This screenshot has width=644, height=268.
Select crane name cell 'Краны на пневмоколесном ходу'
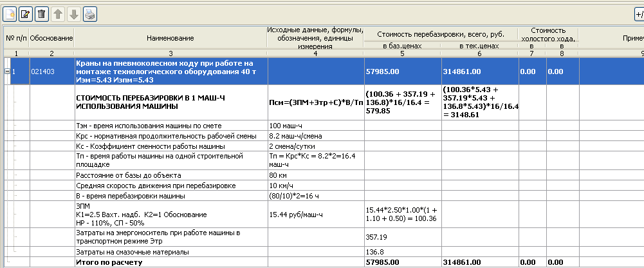pyautogui.click(x=171, y=72)
